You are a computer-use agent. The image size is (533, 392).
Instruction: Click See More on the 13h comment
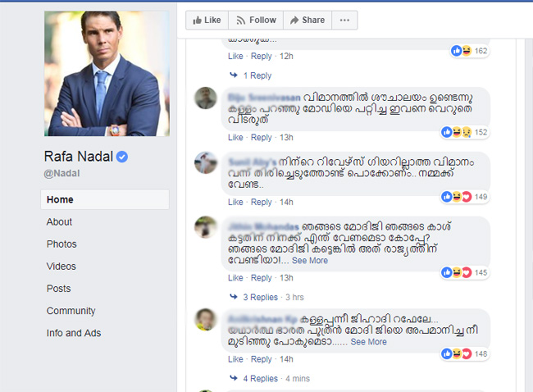pos(310,261)
